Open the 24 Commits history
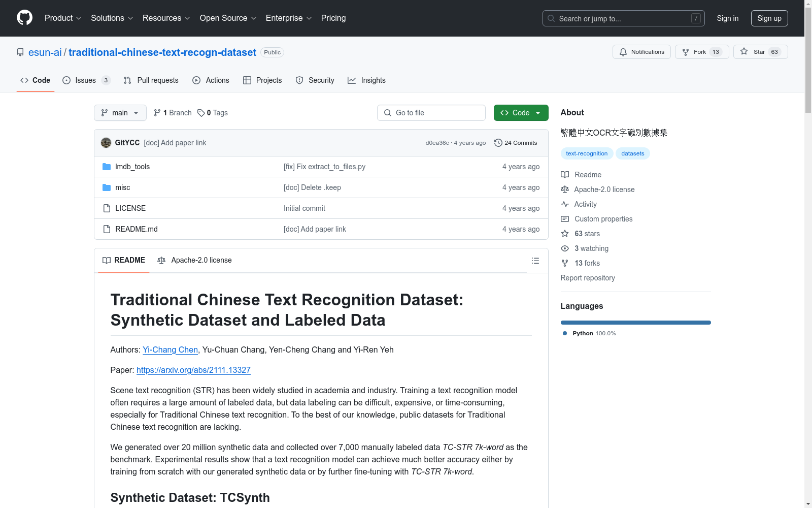812x508 pixels. 516,143
